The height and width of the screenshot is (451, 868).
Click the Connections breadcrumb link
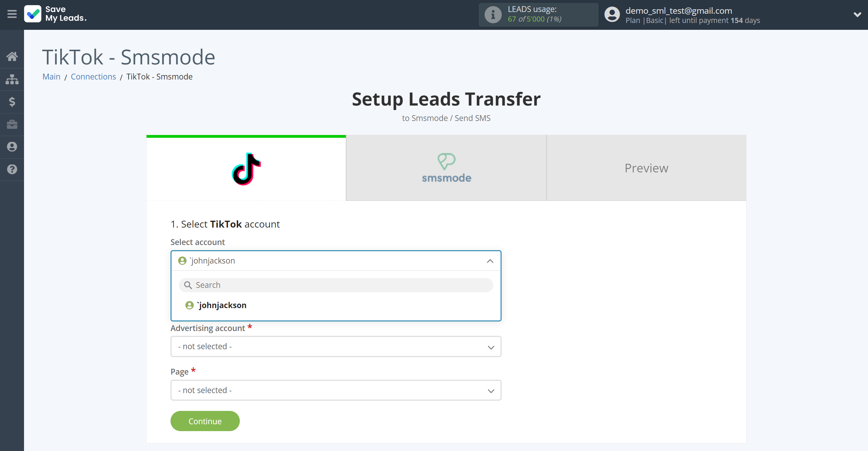point(93,76)
